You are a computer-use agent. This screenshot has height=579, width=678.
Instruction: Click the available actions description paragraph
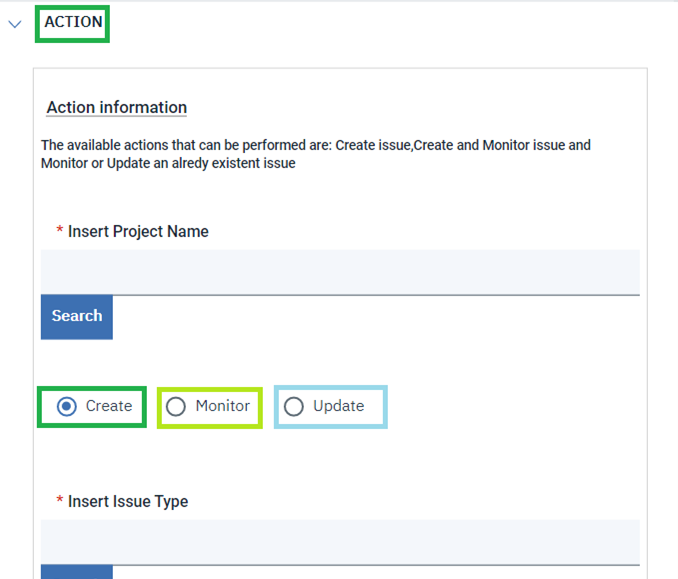point(316,145)
